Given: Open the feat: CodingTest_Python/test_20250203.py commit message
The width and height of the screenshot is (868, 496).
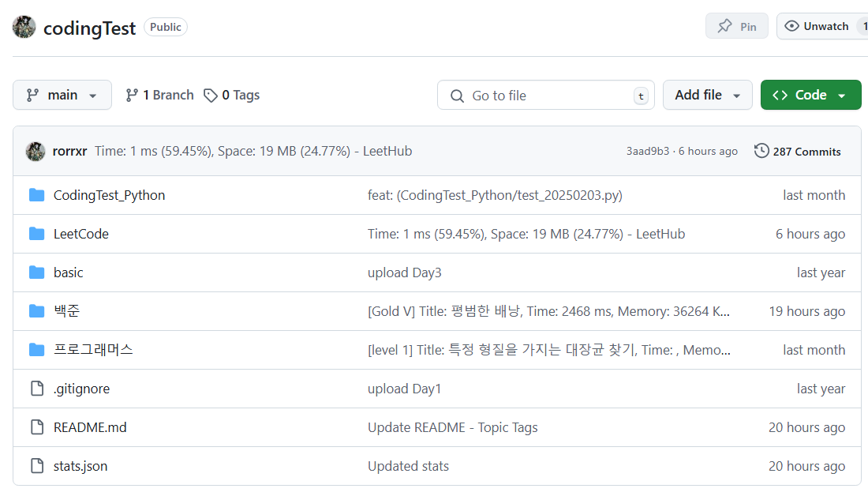Looking at the screenshot, I should (495, 195).
